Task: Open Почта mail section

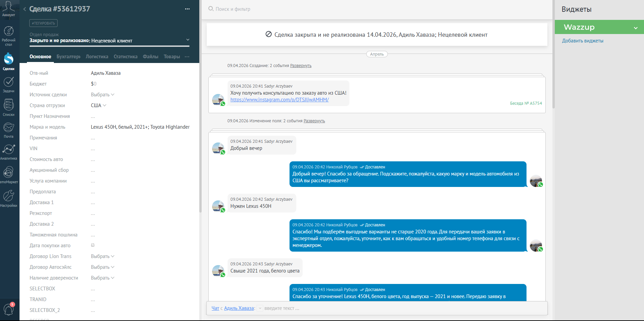Action: point(8,130)
